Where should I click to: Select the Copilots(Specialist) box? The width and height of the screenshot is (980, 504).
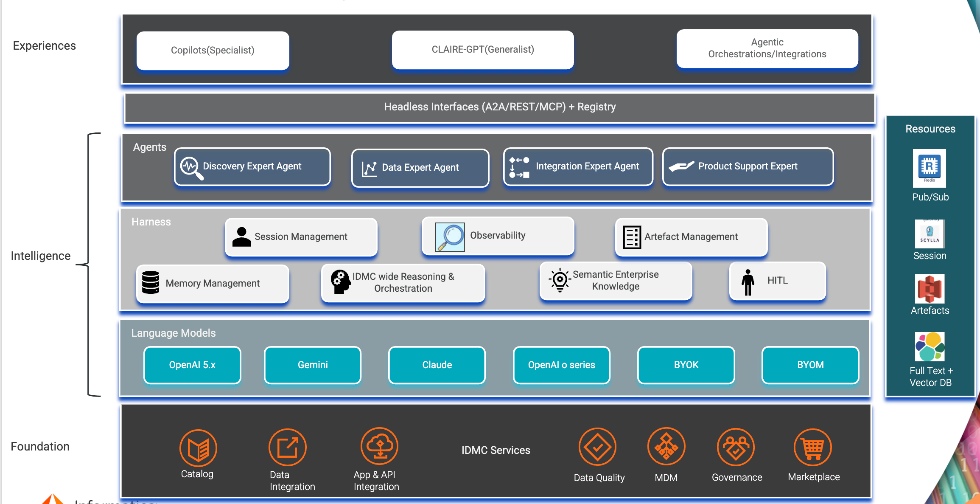[213, 51]
